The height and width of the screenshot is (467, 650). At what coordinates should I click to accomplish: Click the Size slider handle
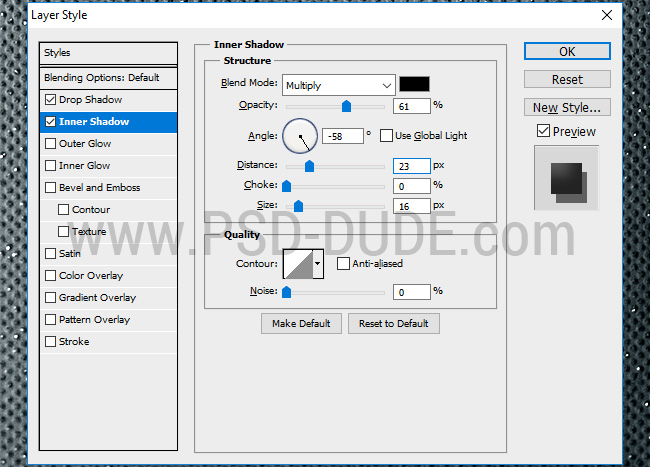[298, 206]
